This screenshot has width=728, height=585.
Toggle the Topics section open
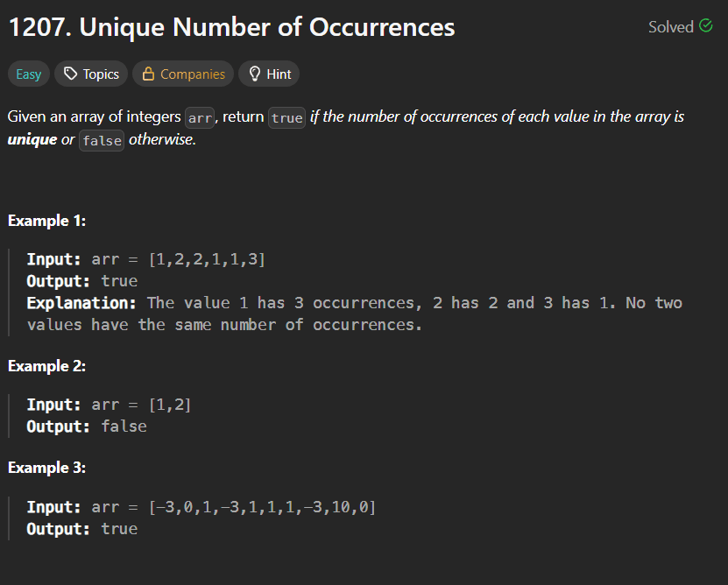pos(90,74)
